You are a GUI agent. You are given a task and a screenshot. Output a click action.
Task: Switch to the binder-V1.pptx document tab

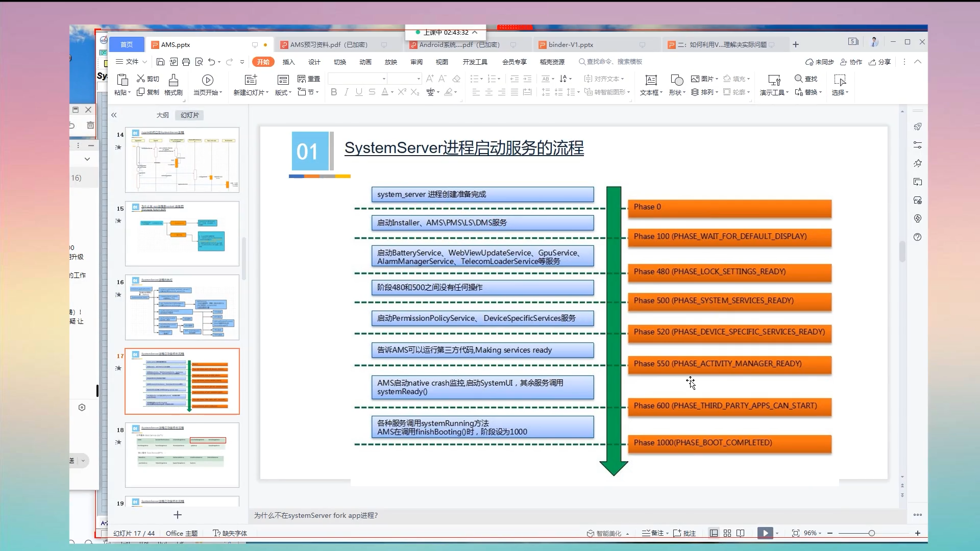point(571,45)
